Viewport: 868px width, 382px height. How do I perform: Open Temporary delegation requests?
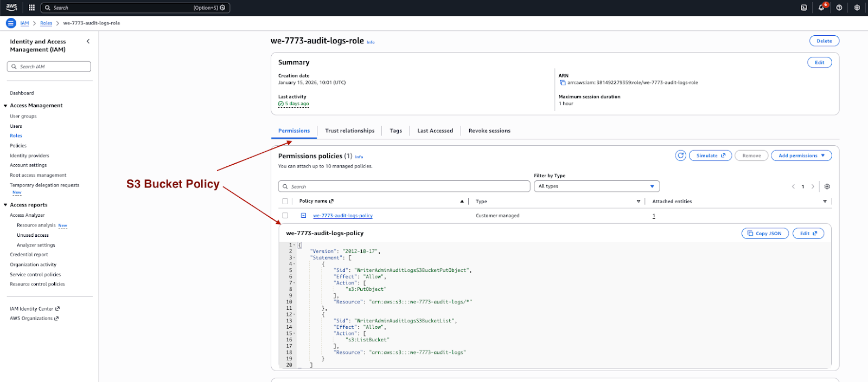(44, 185)
